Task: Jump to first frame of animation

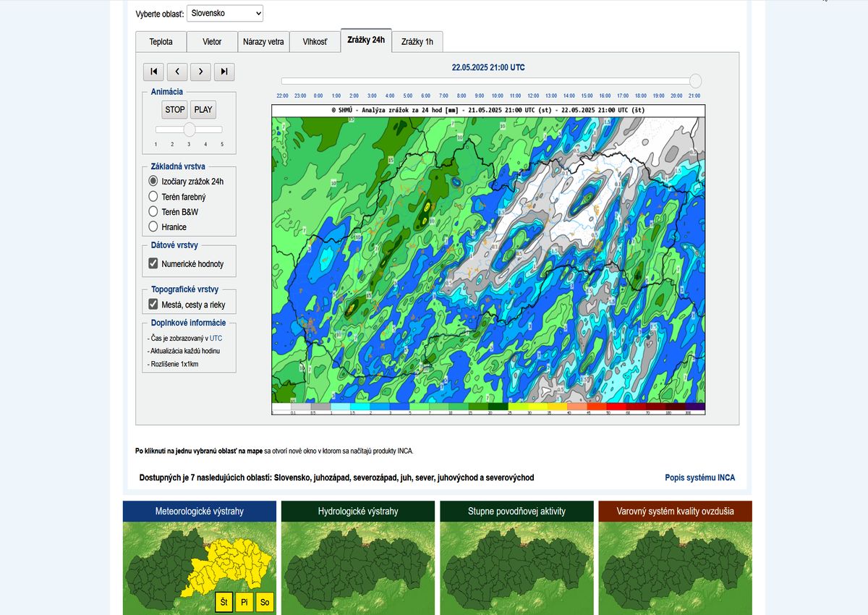Action: click(153, 72)
